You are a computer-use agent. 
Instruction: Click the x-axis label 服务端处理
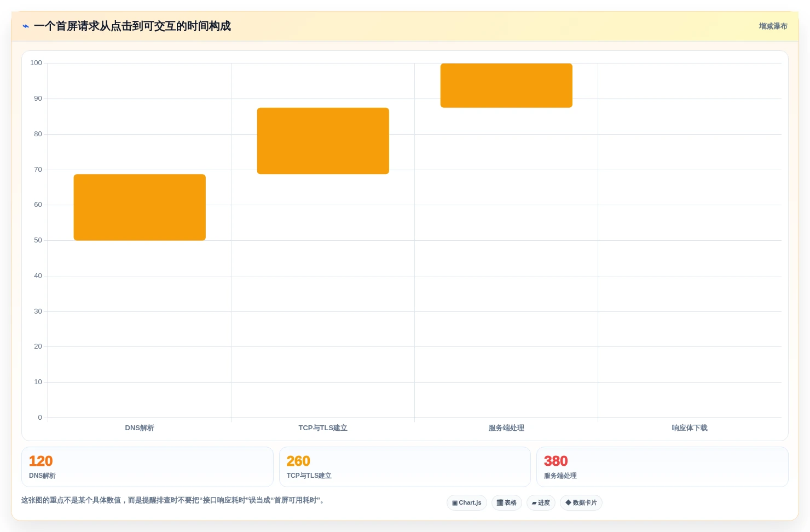click(x=506, y=428)
